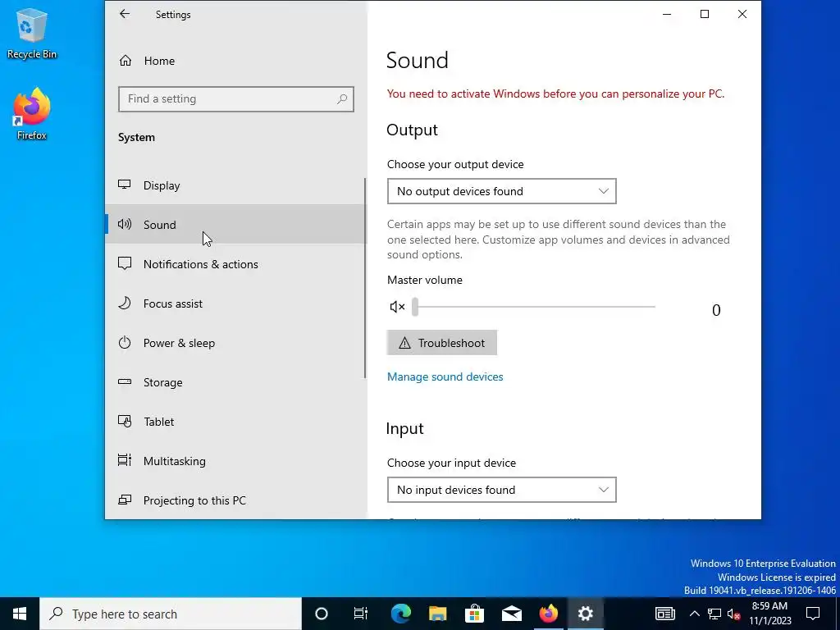840x630 pixels.
Task: Click the muted speaker tray icon
Action: point(733,614)
